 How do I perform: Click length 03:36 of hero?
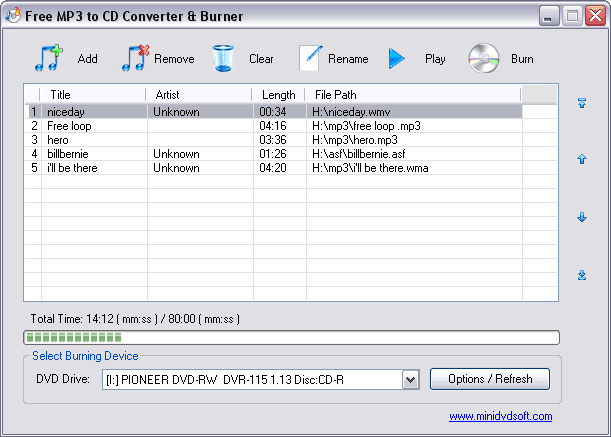[273, 140]
